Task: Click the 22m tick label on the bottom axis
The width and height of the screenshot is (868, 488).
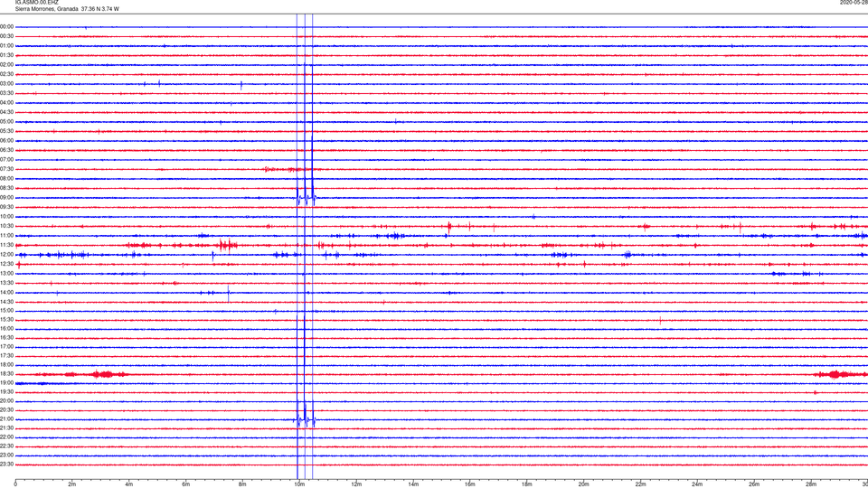Action: click(x=640, y=484)
